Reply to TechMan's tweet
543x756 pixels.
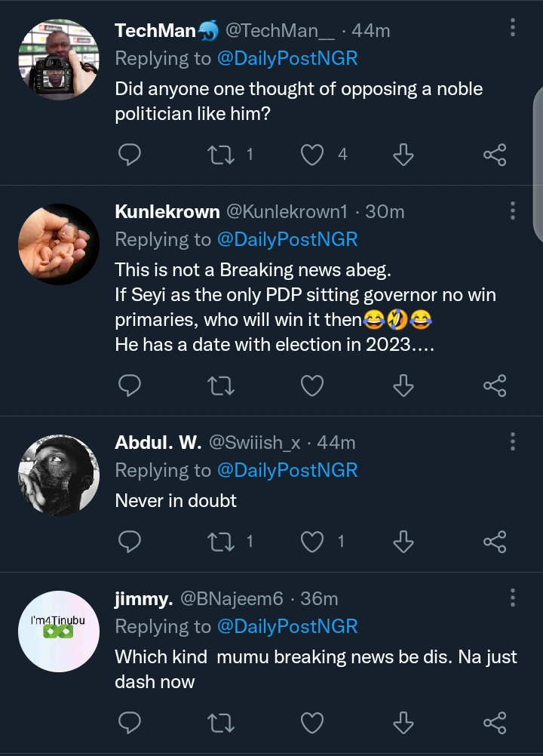click(x=130, y=155)
